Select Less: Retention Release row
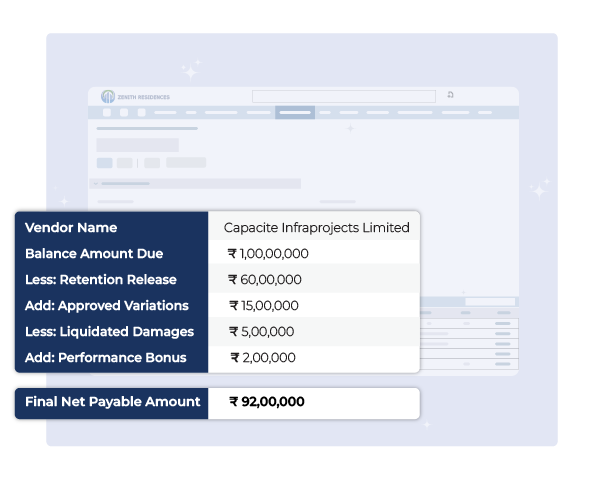 click(100, 280)
